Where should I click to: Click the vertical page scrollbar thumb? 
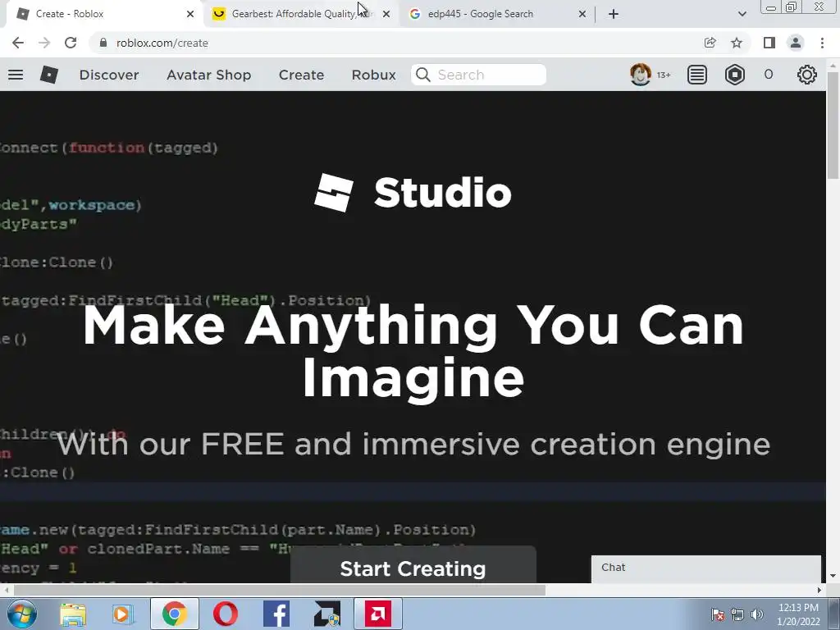(x=833, y=125)
